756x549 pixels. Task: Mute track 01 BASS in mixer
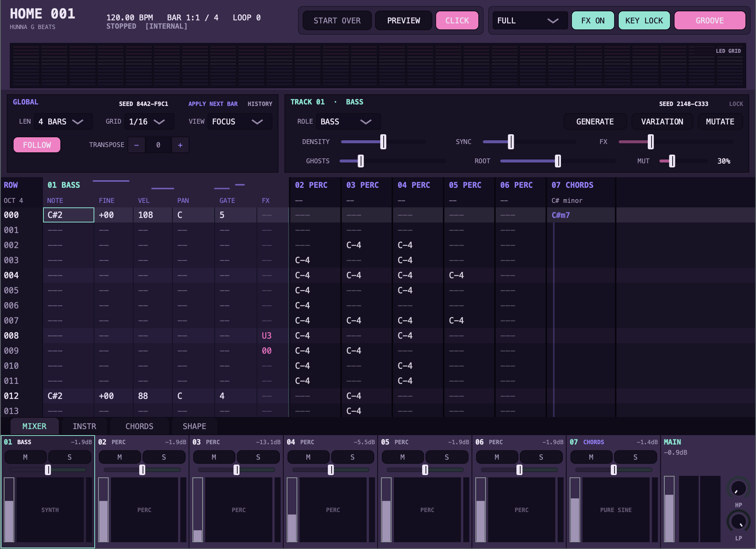coord(25,457)
